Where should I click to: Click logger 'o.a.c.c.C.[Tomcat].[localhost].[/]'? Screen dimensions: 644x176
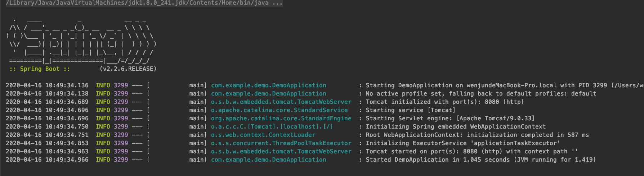coord(272,126)
